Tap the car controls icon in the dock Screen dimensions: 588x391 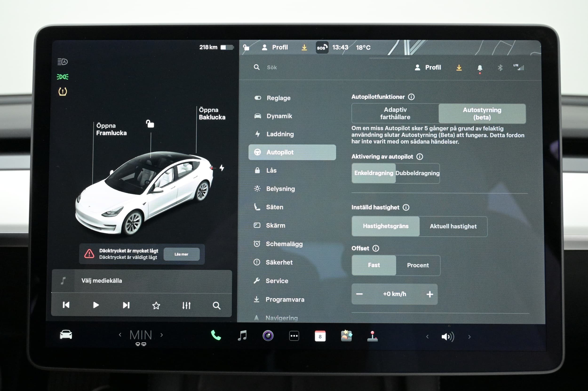(x=66, y=335)
